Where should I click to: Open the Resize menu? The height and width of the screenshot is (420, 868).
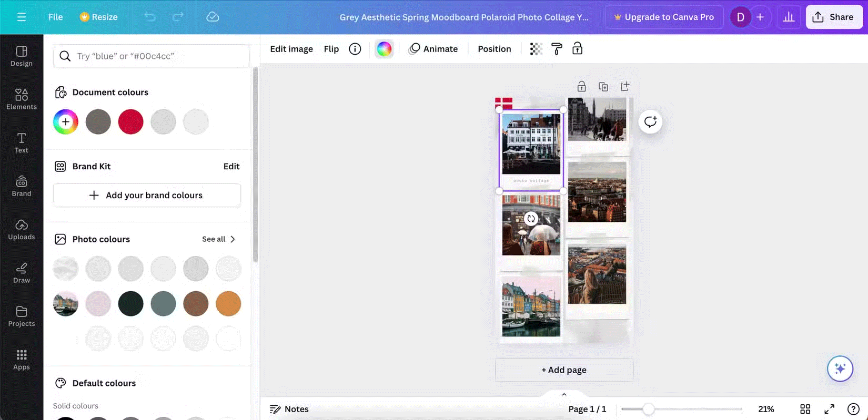coord(98,17)
